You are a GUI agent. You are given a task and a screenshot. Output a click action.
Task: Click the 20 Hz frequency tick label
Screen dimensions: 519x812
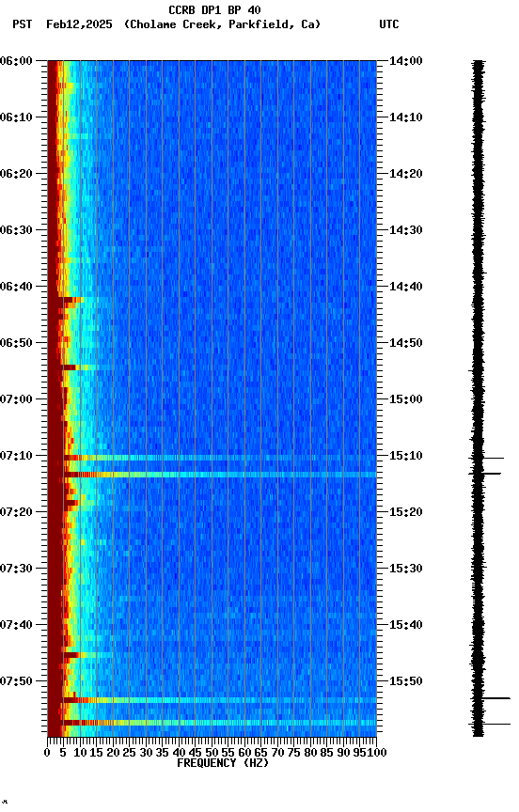click(113, 754)
